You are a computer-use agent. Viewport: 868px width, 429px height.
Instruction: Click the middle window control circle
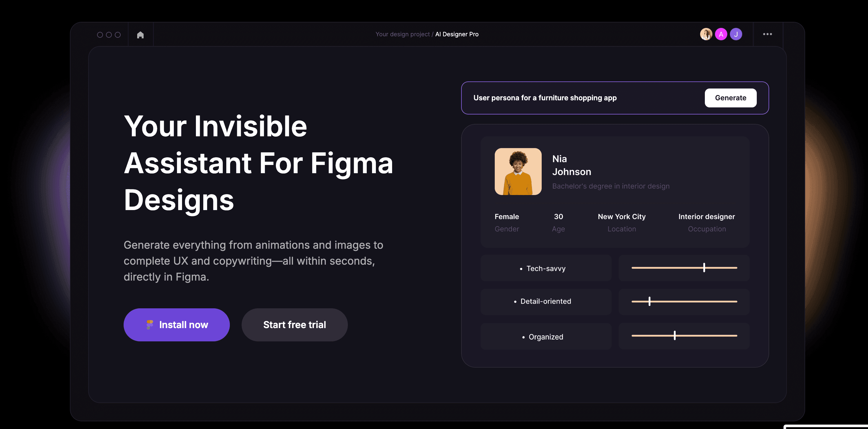pyautogui.click(x=109, y=35)
